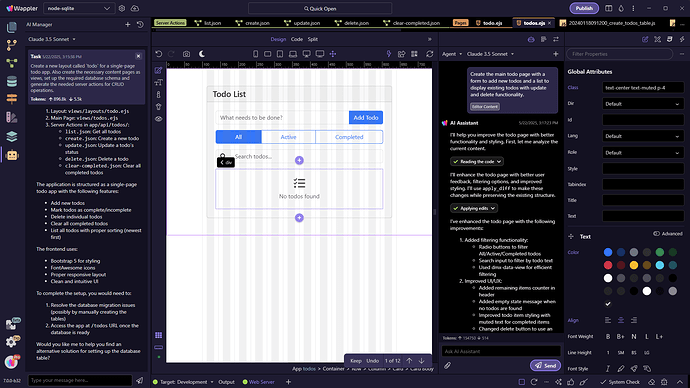Open the Git branch manager sidebar icon
The width and height of the screenshot is (690, 388).
click(x=12, y=45)
